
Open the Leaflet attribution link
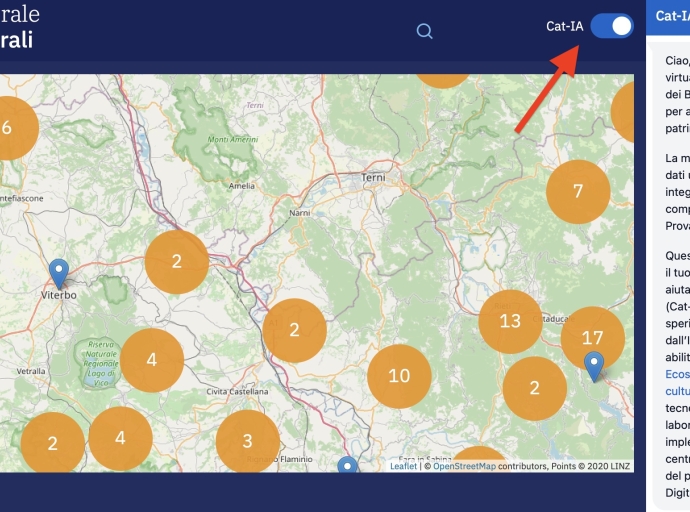tap(403, 466)
